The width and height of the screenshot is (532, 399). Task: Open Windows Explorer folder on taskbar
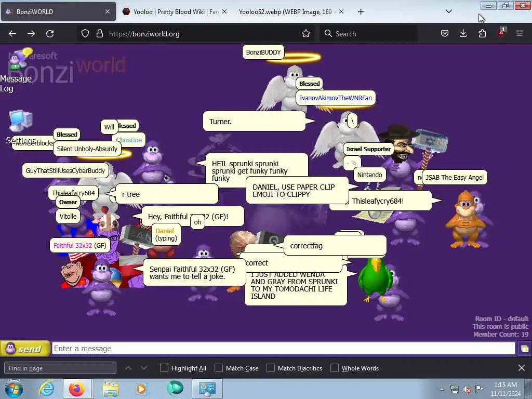tap(111, 389)
